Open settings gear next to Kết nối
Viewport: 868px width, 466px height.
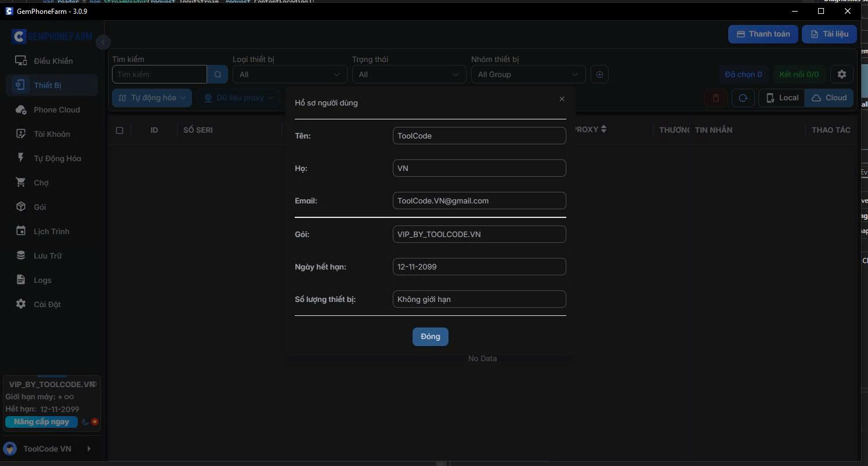click(842, 74)
